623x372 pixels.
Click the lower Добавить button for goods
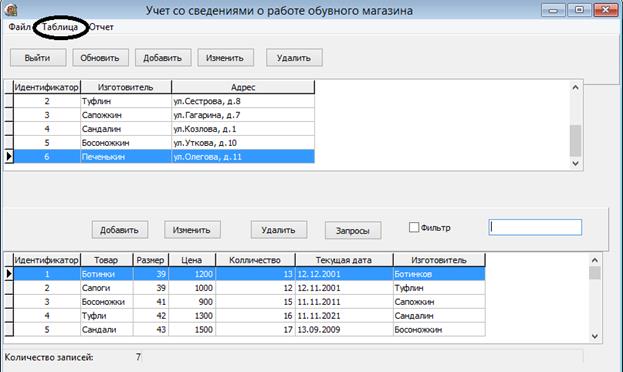tap(120, 230)
